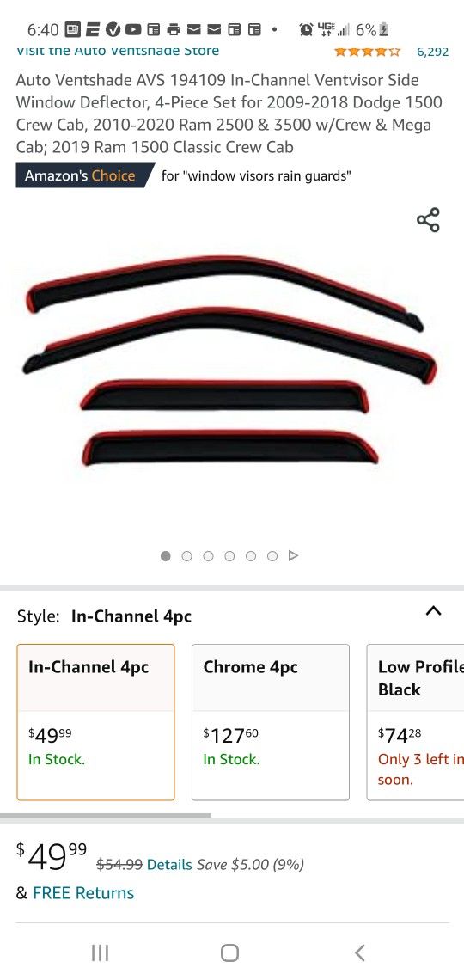Image resolution: width=464 pixels, height=980 pixels.
Task: Open the main window deflector product image
Action: pos(229,361)
